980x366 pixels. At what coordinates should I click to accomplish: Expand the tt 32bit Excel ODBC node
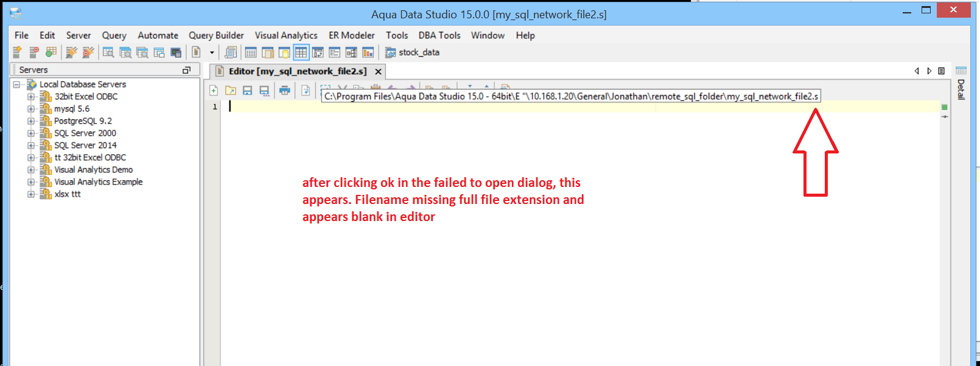pos(31,158)
